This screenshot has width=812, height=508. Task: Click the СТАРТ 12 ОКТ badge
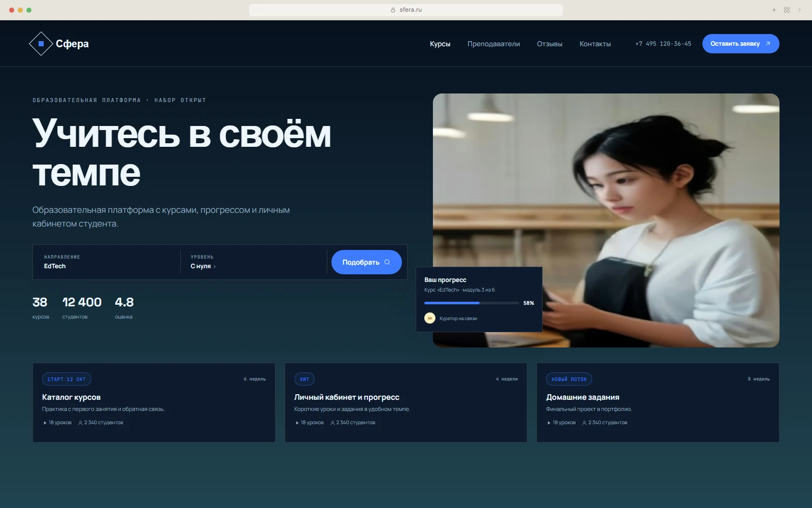tap(66, 379)
